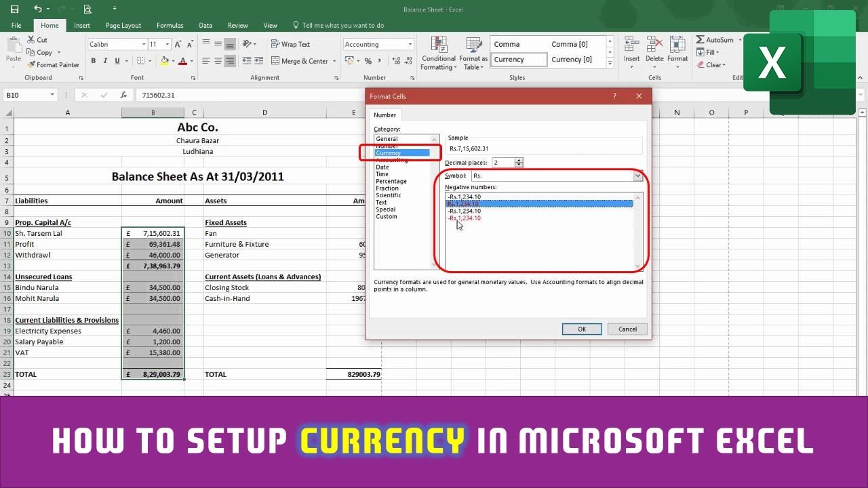This screenshot has height=488, width=868.
Task: Select the Comma cell style
Action: 519,44
